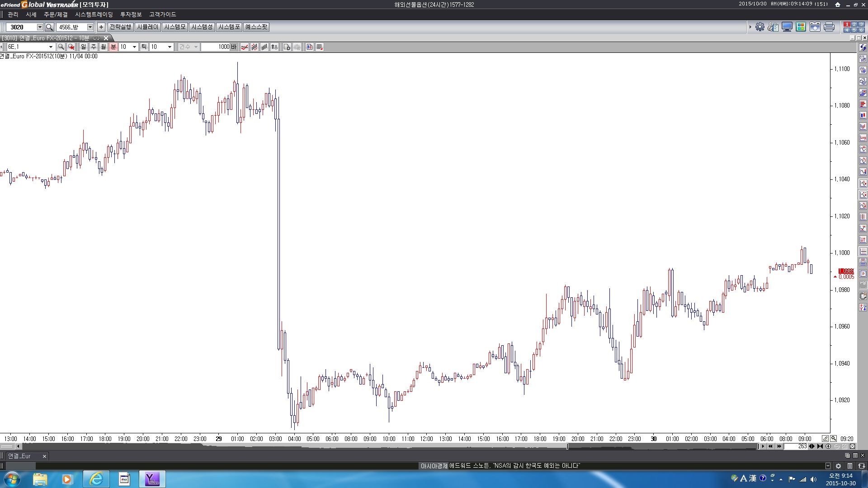Switch to the 일 (daily) period toggle

83,47
